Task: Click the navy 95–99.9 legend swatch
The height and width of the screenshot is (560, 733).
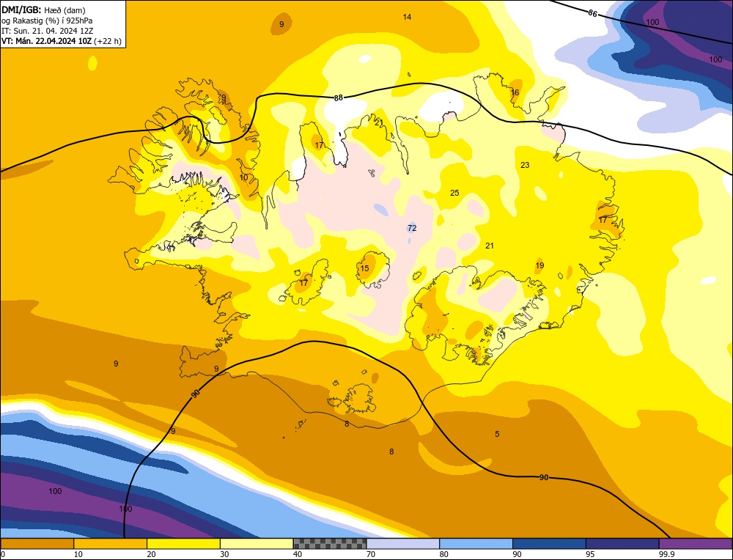Action: click(x=622, y=544)
